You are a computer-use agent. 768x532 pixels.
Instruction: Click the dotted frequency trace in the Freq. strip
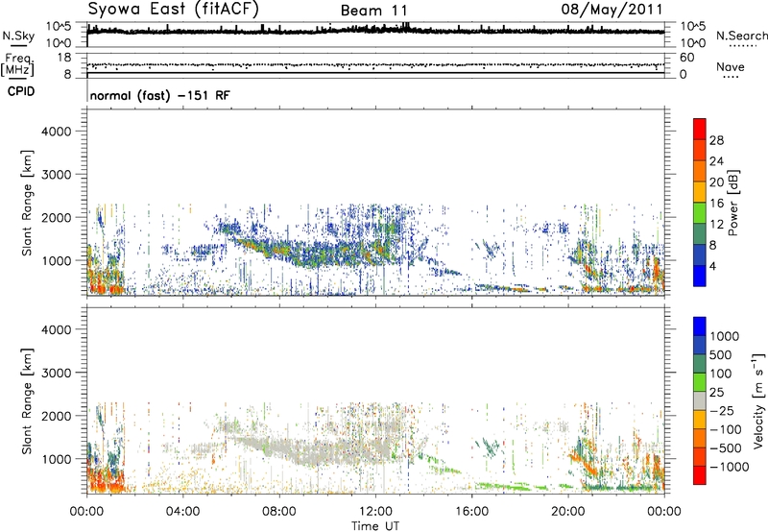(x=375, y=65)
